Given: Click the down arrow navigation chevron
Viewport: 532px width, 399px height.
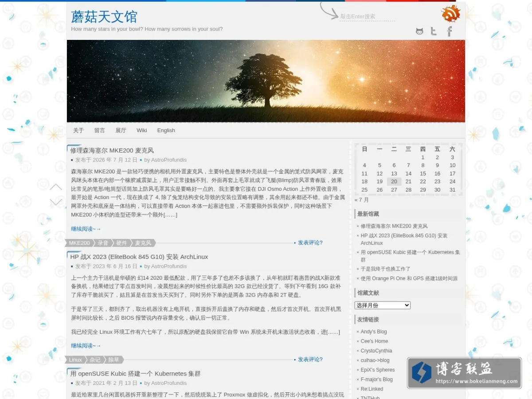Looking at the screenshot, I should click(x=56, y=202).
